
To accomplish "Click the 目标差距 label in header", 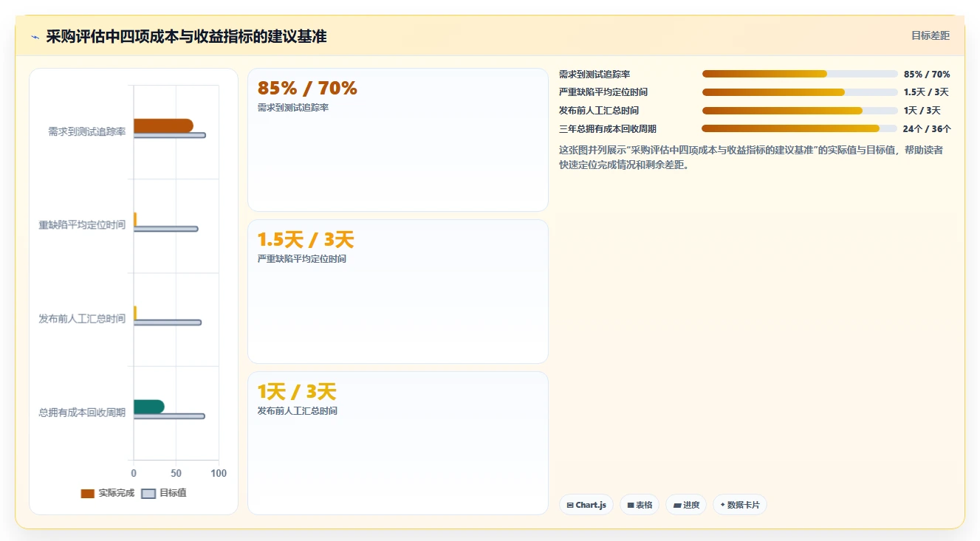I will [x=931, y=35].
